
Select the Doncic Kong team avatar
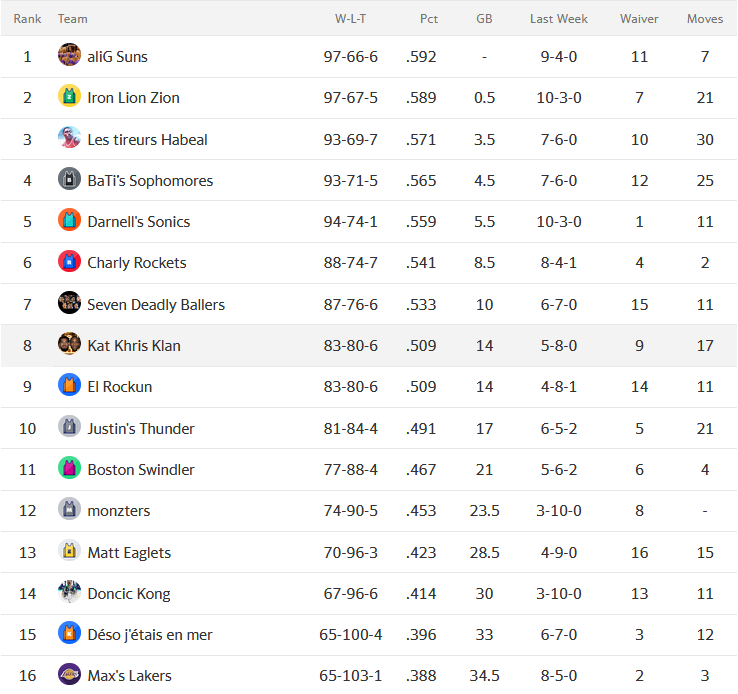pyautogui.click(x=69, y=592)
